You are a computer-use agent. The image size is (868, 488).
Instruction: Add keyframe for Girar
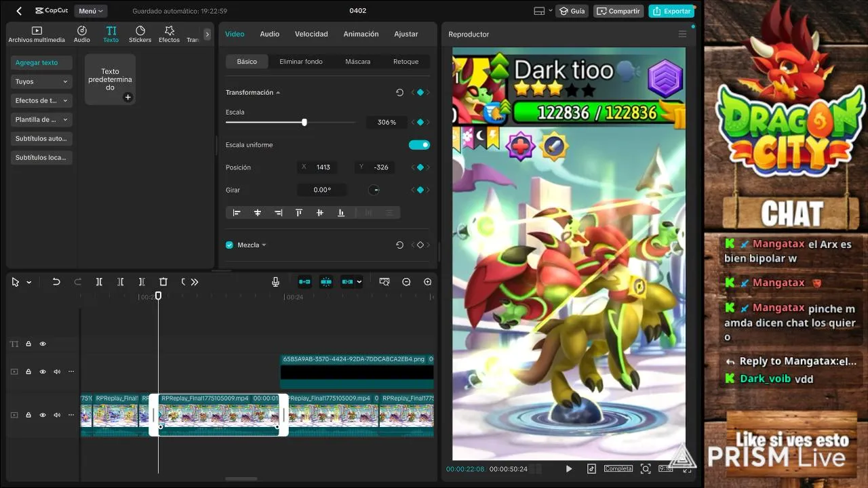pos(420,190)
